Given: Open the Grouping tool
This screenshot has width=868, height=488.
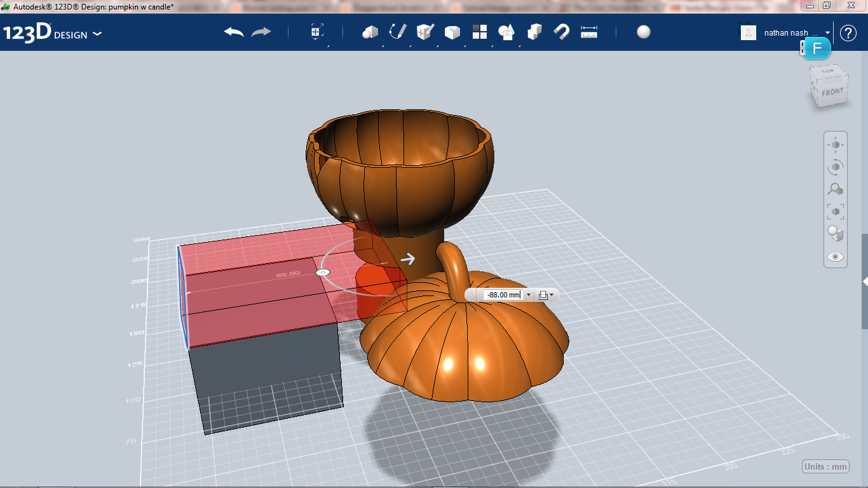Looking at the screenshot, I should (506, 32).
